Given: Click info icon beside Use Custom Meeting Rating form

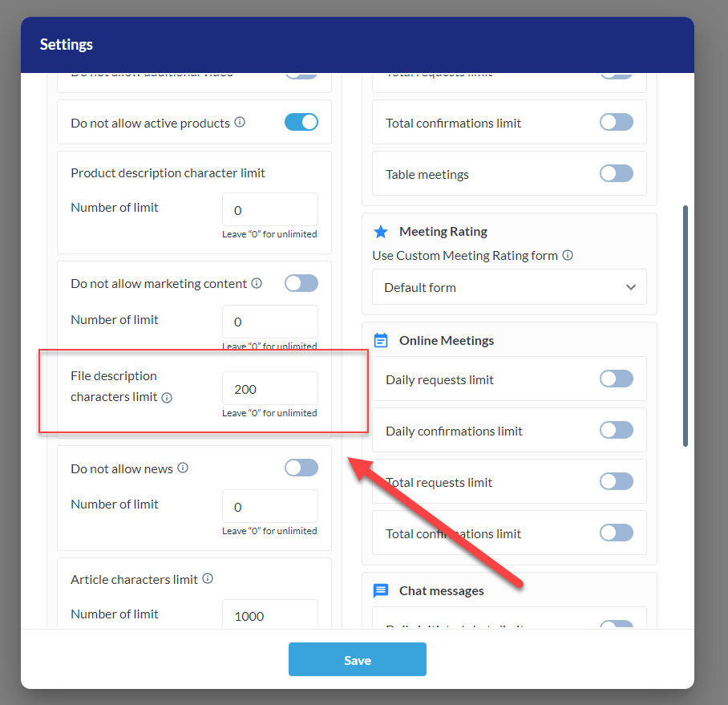Looking at the screenshot, I should pos(568,255).
